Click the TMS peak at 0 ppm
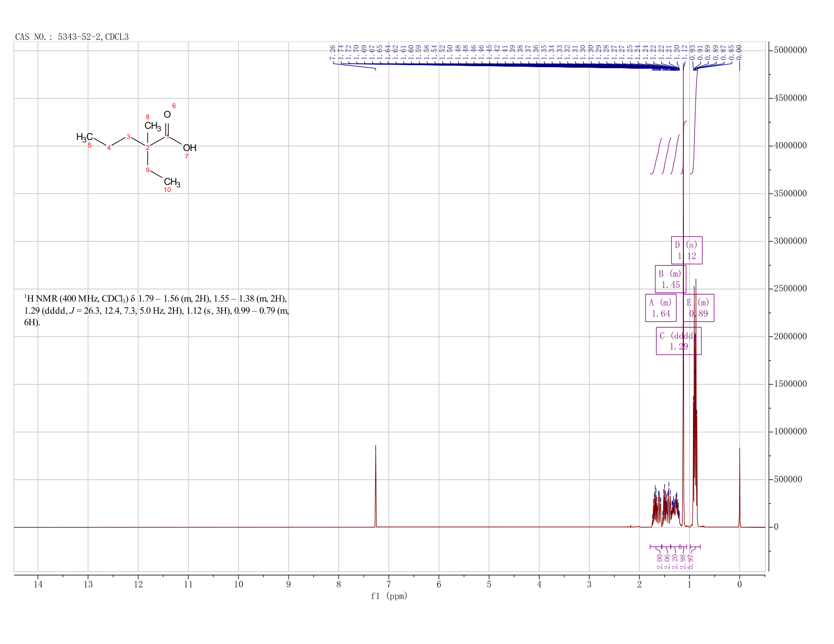The width and height of the screenshot is (834, 644). point(739,487)
